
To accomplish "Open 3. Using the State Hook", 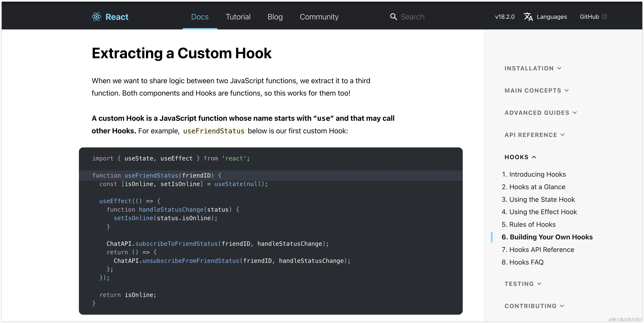I will (x=538, y=200).
